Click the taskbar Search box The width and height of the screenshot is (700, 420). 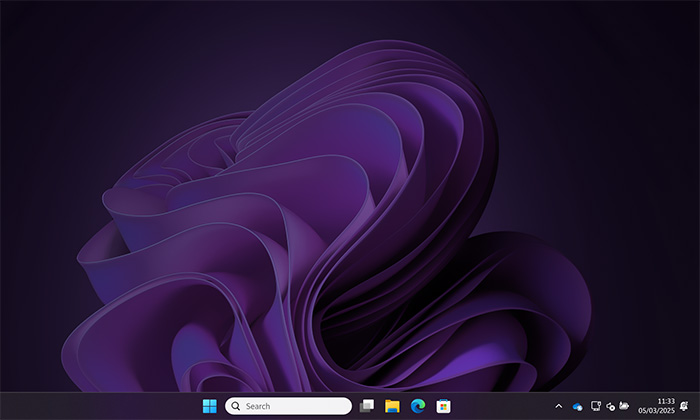click(x=288, y=406)
